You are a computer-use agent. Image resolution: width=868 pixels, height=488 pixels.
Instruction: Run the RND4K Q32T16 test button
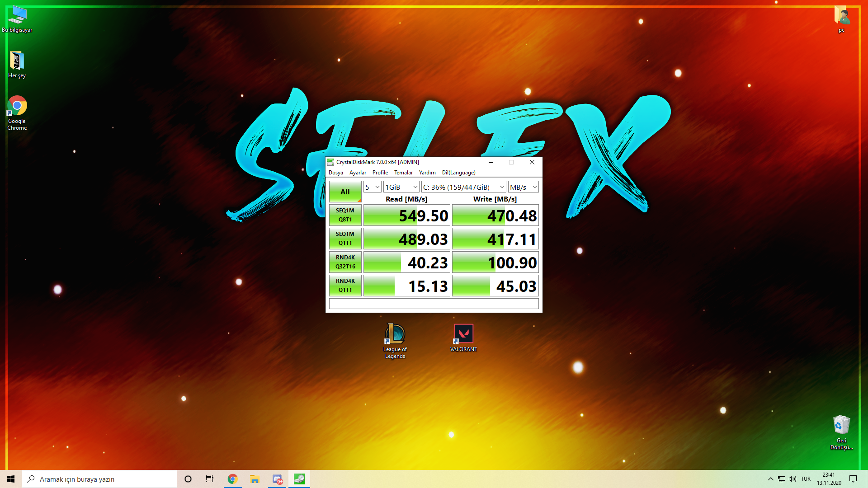[345, 262]
